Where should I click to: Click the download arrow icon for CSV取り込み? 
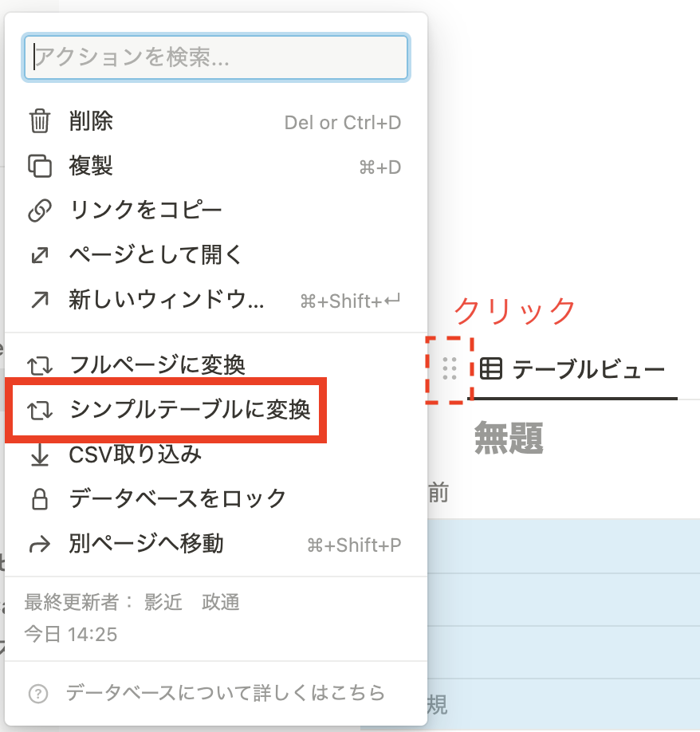click(40, 455)
